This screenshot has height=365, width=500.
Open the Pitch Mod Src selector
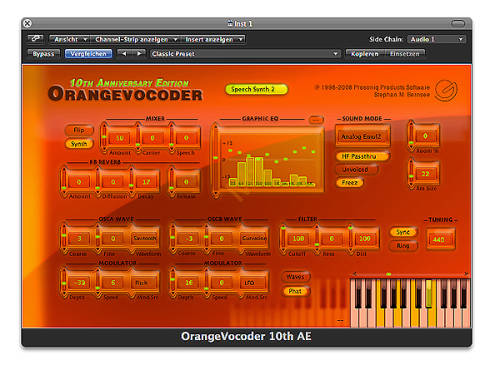pos(145,283)
